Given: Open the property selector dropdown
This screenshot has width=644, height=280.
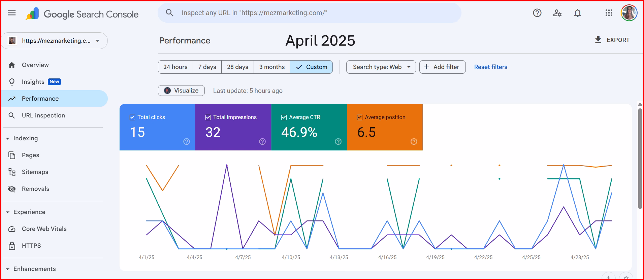Looking at the screenshot, I should pos(55,41).
